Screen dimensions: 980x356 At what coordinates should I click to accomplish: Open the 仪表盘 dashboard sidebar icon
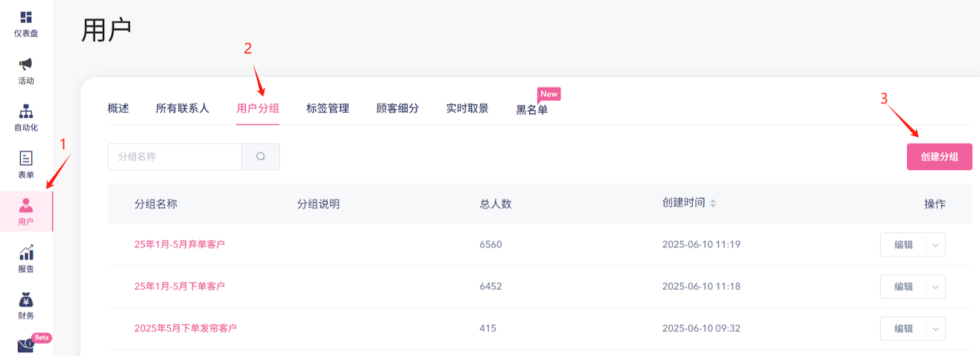tap(26, 18)
